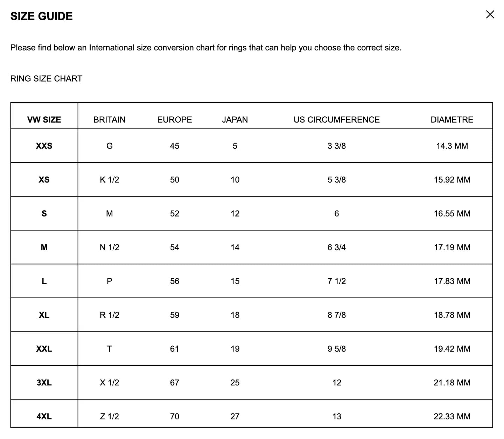Select the XL size row label
Viewport: 504px width, 439px height.
pos(44,315)
